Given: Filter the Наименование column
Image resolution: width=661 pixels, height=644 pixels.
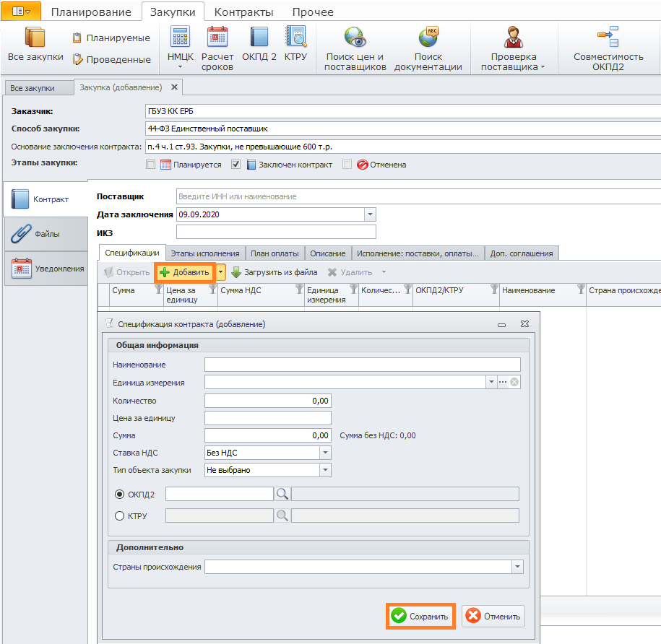Looking at the screenshot, I should [x=581, y=290].
